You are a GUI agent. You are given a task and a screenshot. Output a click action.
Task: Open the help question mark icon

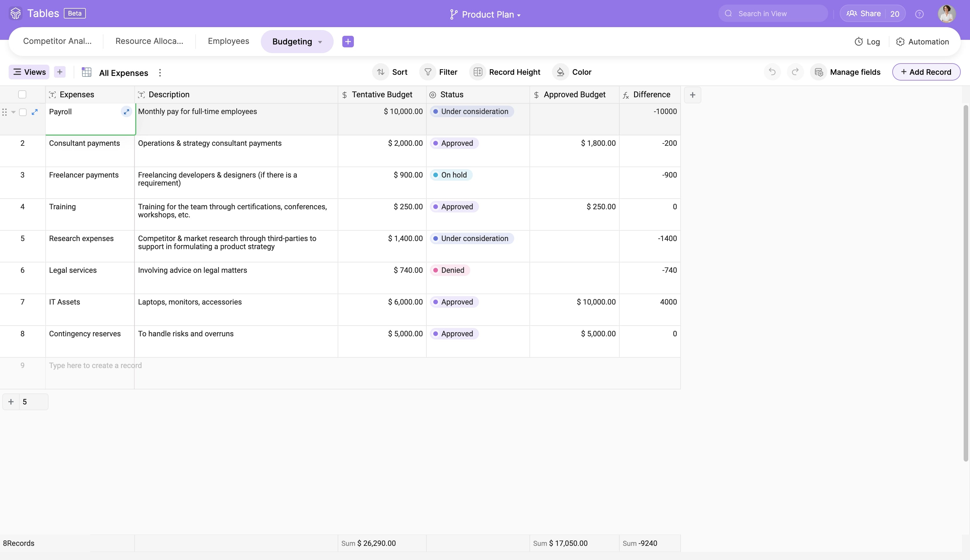pyautogui.click(x=919, y=14)
